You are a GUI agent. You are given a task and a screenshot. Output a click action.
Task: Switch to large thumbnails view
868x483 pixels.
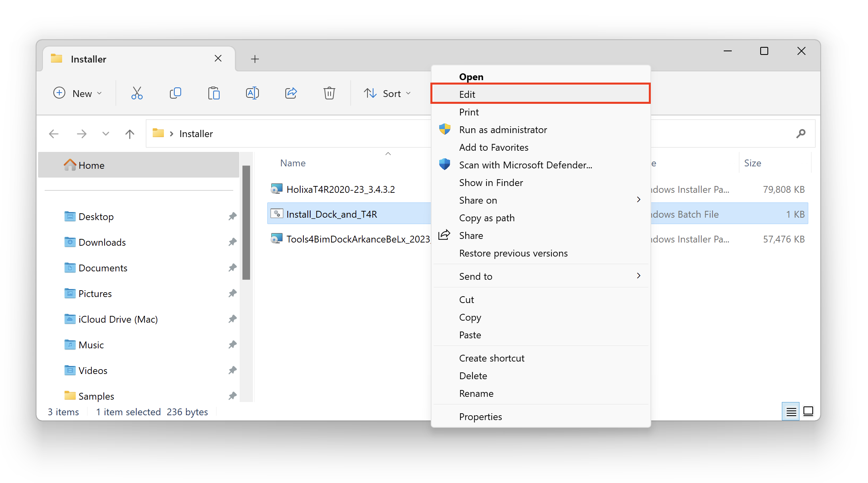[808, 412]
